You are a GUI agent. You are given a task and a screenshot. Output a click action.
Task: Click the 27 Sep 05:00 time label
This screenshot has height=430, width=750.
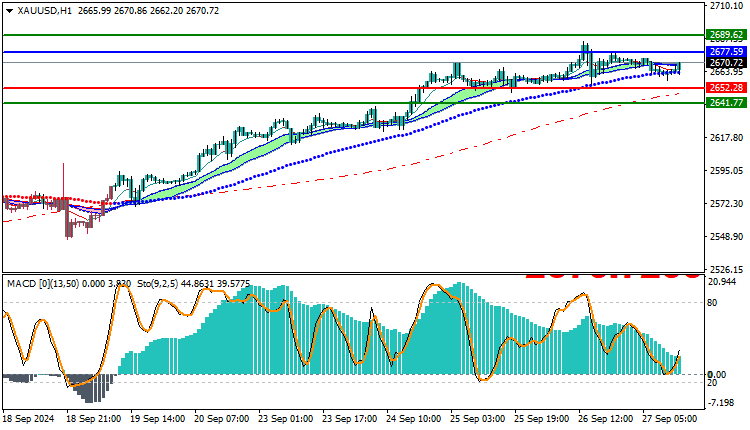[x=670, y=419]
